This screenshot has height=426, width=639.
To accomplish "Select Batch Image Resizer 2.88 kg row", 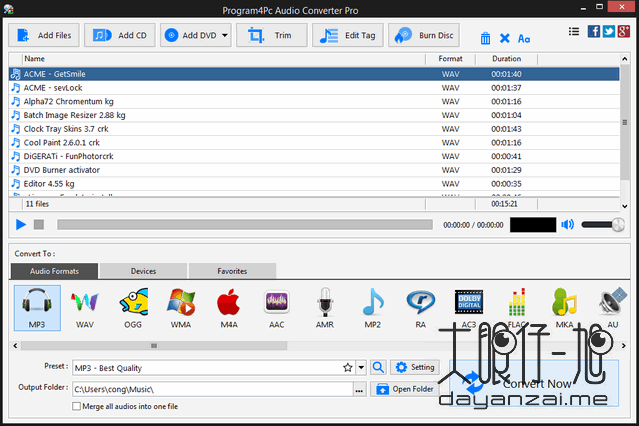I will point(314,115).
